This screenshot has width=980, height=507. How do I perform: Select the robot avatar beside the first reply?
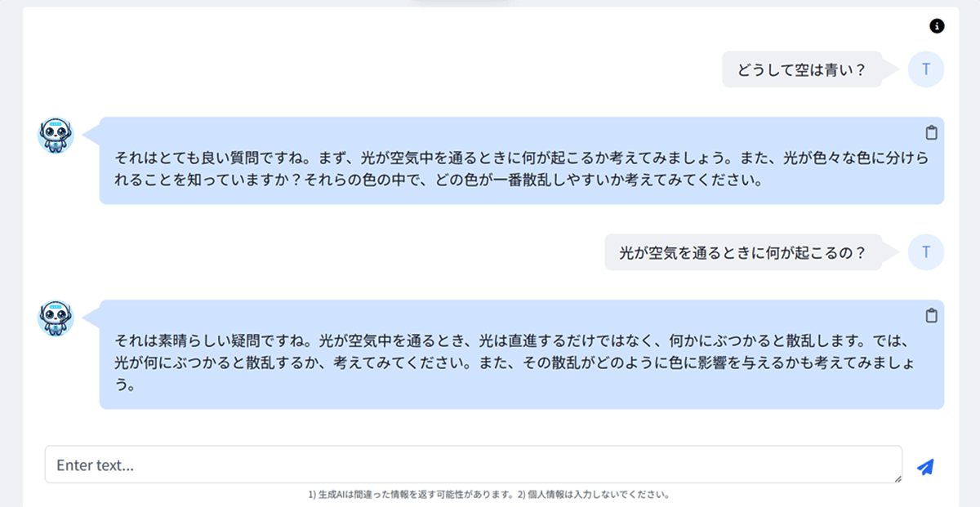(54, 136)
